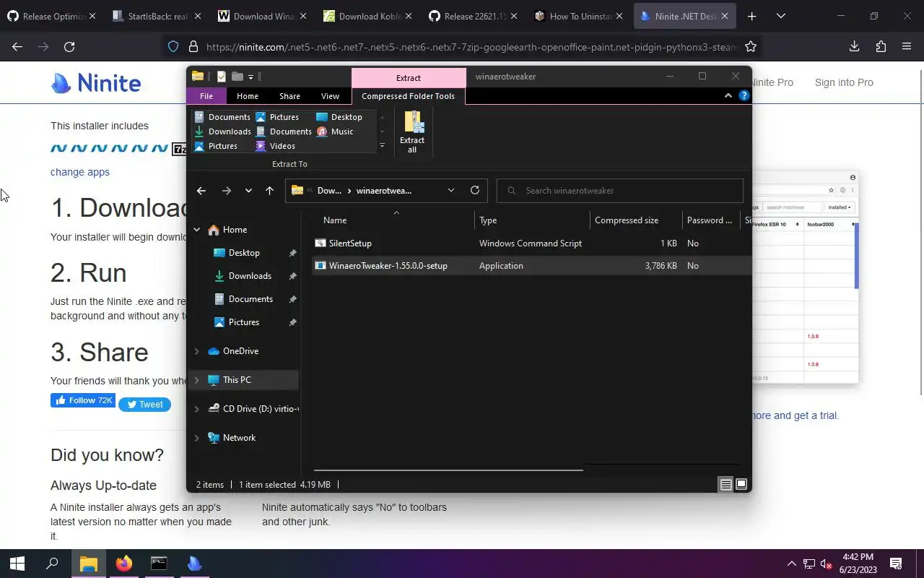Expand the OneDrive tree node

pos(196,351)
